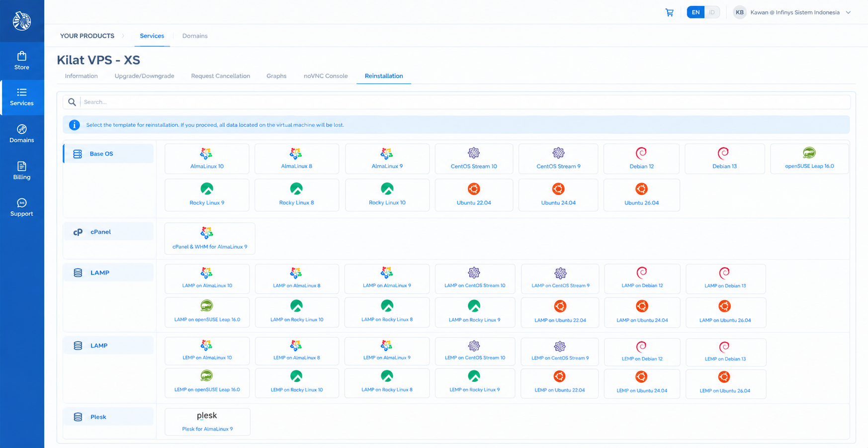Choose Ubuntu 26.04 base OS template

coord(642,195)
